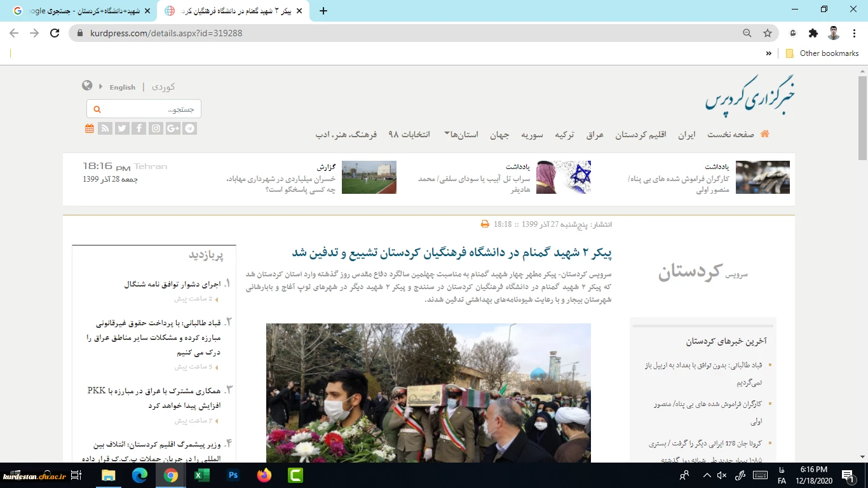The width and height of the screenshot is (868, 488).
Task: Switch site language to English
Action: (x=122, y=87)
